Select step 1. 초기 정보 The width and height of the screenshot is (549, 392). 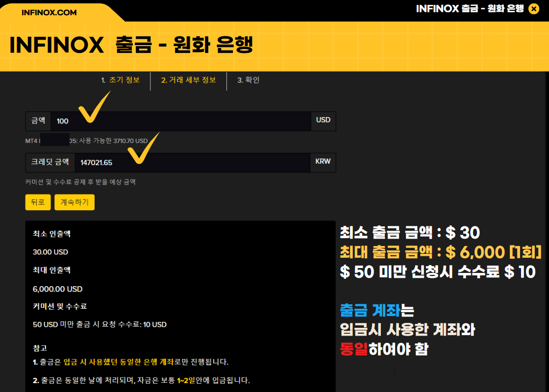pyautogui.click(x=121, y=80)
